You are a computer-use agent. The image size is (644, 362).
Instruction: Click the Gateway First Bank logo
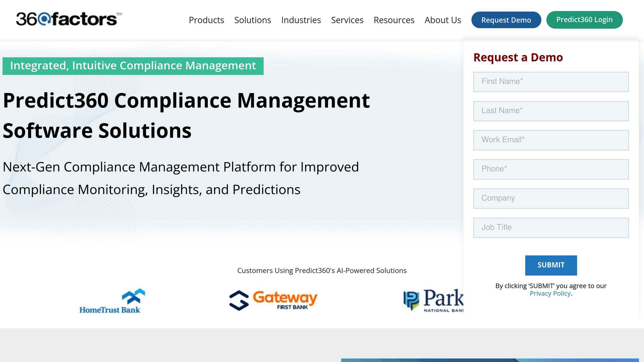(273, 300)
